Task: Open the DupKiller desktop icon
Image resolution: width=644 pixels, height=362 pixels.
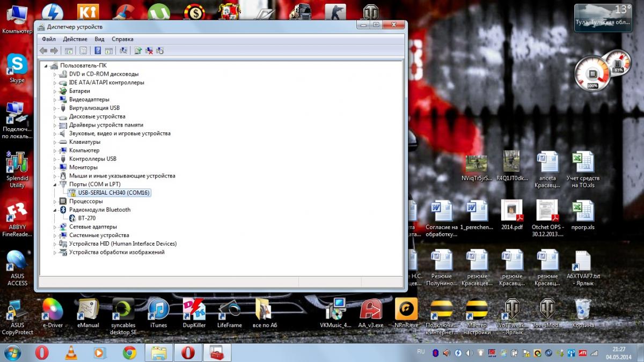Action: [x=194, y=313]
